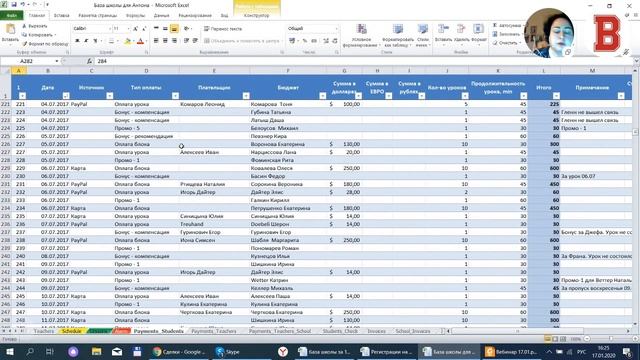Switch to the Формулы tab
Image resolution: width=640 pixels, height=360 pixels.
coord(135,16)
